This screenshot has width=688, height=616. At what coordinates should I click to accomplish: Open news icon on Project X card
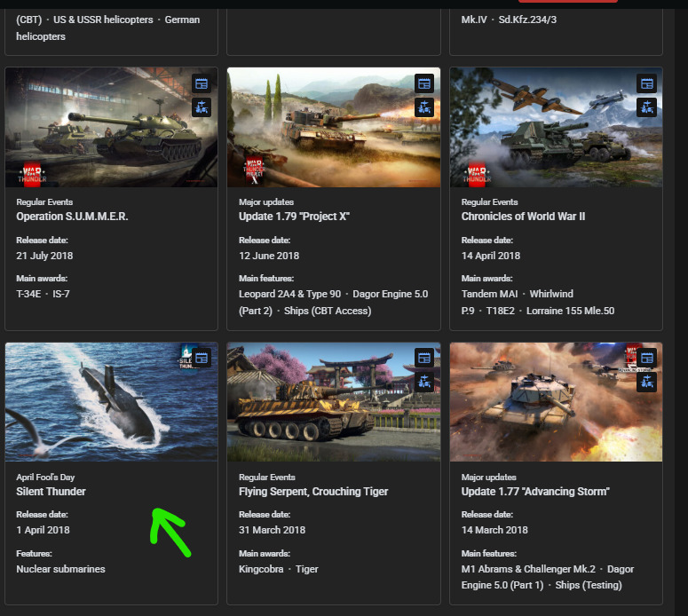click(424, 83)
